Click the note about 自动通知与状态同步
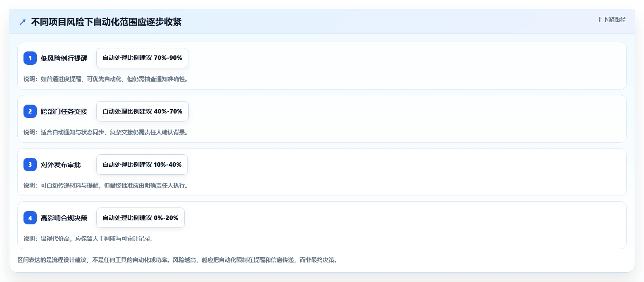 click(105, 132)
